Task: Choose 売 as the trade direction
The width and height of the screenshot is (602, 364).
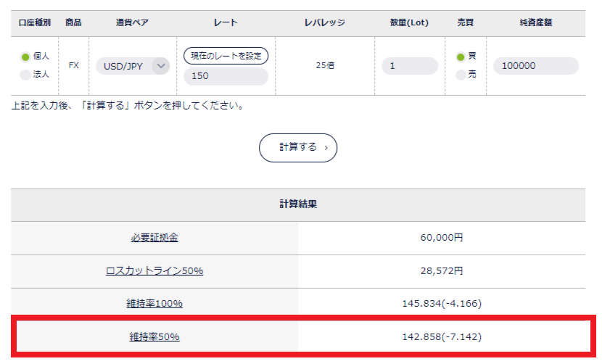Action: [x=460, y=74]
